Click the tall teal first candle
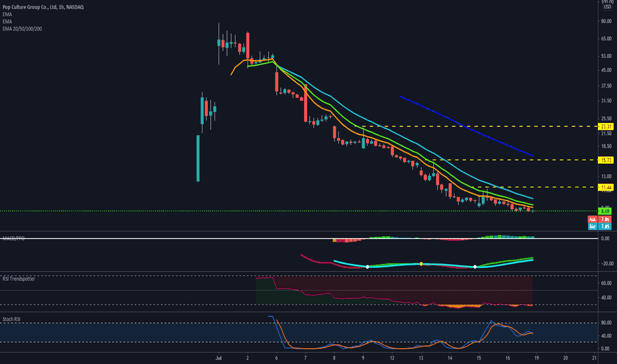This screenshot has height=364, width=617. (198, 158)
